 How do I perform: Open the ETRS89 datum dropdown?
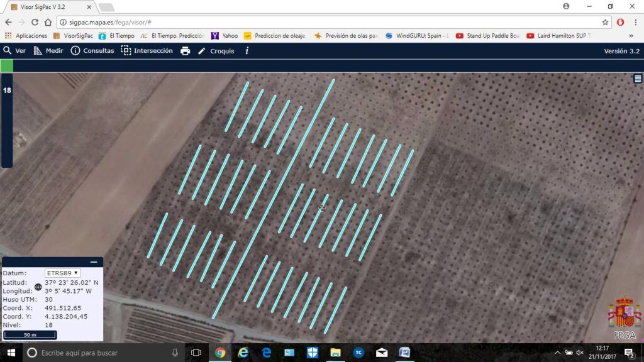click(x=62, y=273)
